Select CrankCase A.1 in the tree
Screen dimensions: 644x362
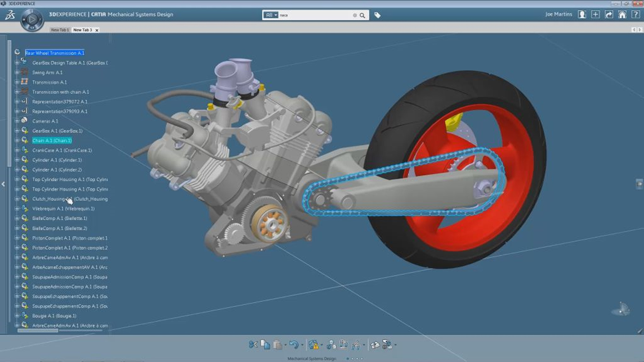(62, 150)
